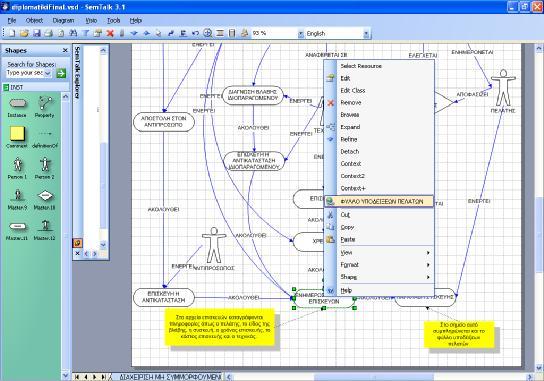Select the Person 1 shape
544x381 pixels.
[17, 168]
